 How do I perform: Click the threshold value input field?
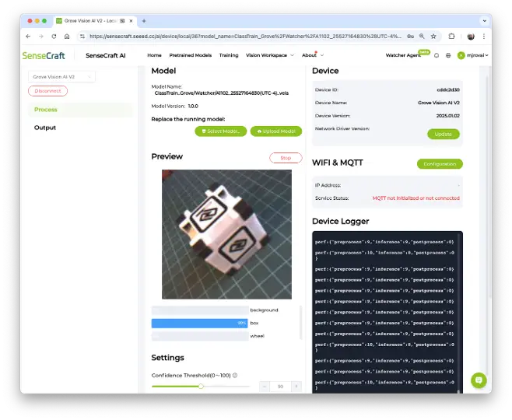[x=280, y=386]
